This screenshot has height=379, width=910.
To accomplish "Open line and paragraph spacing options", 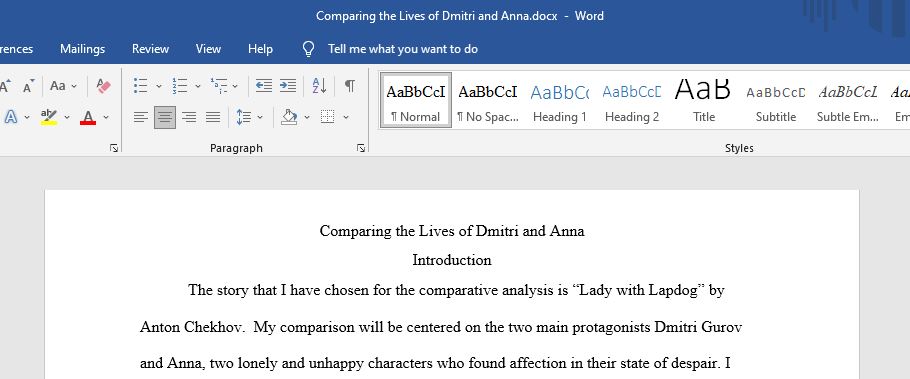I will (x=244, y=117).
